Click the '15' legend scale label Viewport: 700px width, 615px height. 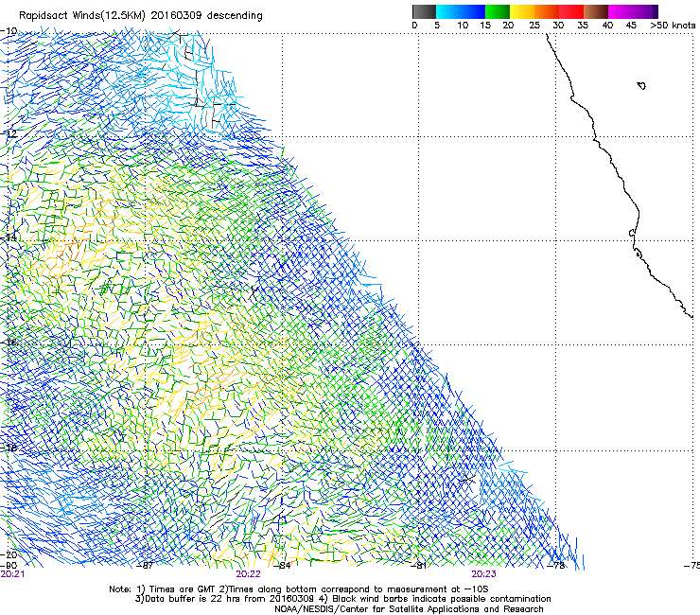click(485, 26)
